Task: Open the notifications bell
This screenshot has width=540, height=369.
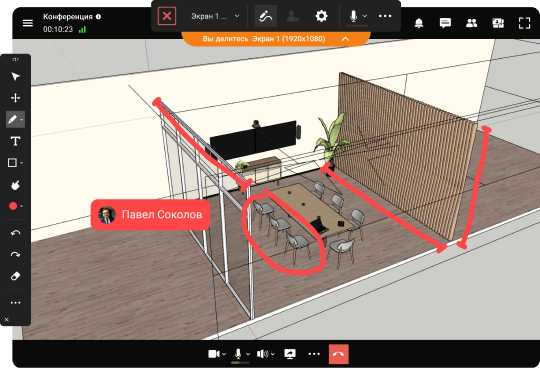Action: coord(419,23)
